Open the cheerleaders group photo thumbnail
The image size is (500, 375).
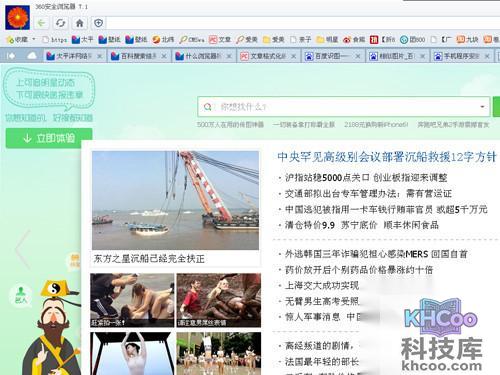[x=219, y=353]
